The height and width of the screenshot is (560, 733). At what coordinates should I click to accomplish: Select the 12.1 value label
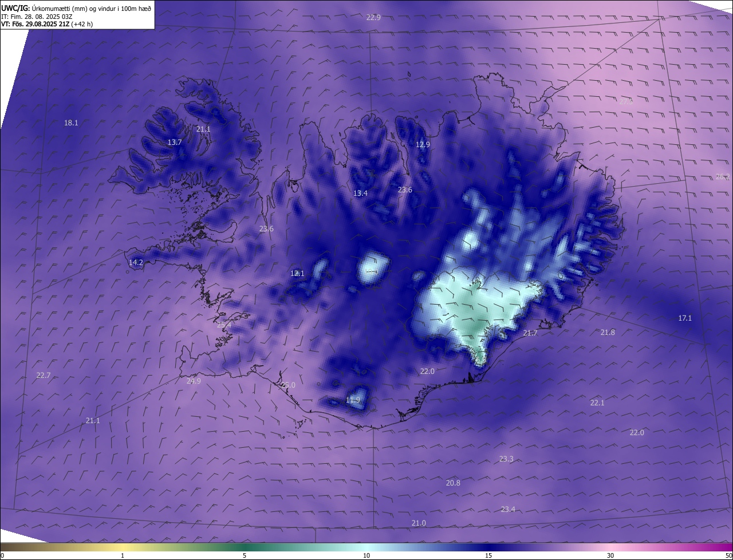pos(297,273)
